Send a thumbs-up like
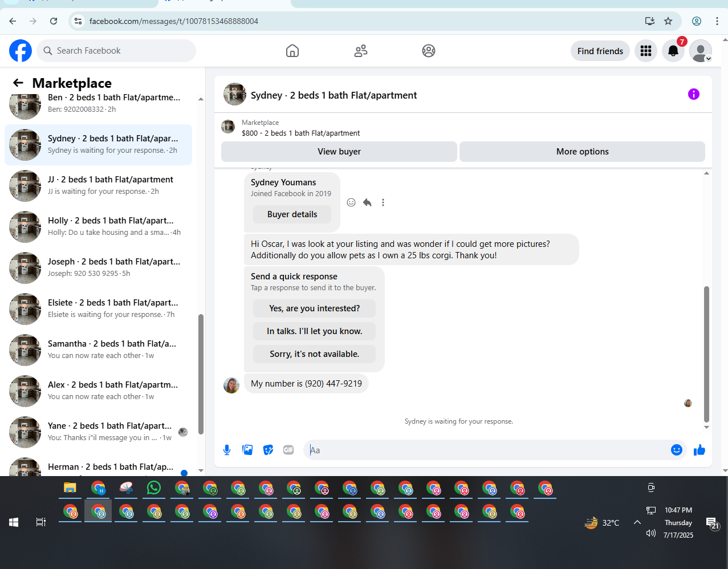The height and width of the screenshot is (569, 728). coord(699,450)
